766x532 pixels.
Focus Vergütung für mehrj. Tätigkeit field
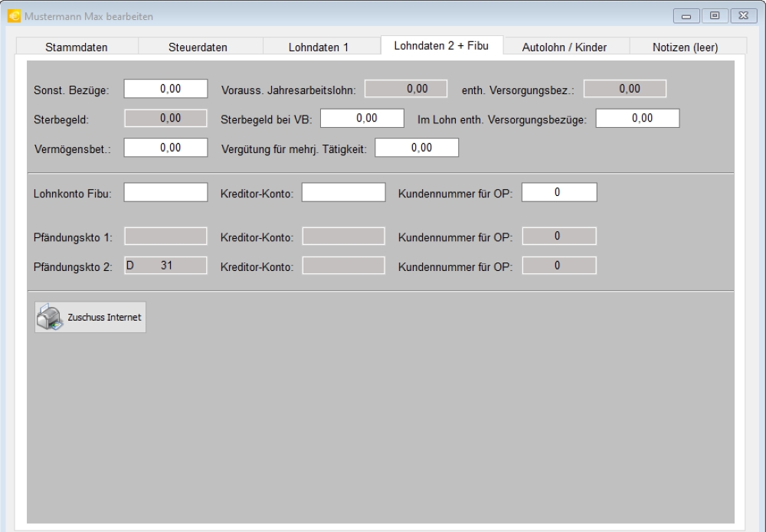(417, 148)
